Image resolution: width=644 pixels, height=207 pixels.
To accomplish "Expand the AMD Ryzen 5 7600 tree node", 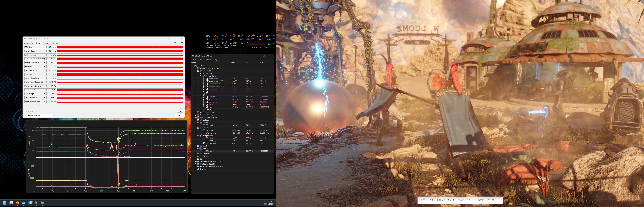I will point(195,112).
